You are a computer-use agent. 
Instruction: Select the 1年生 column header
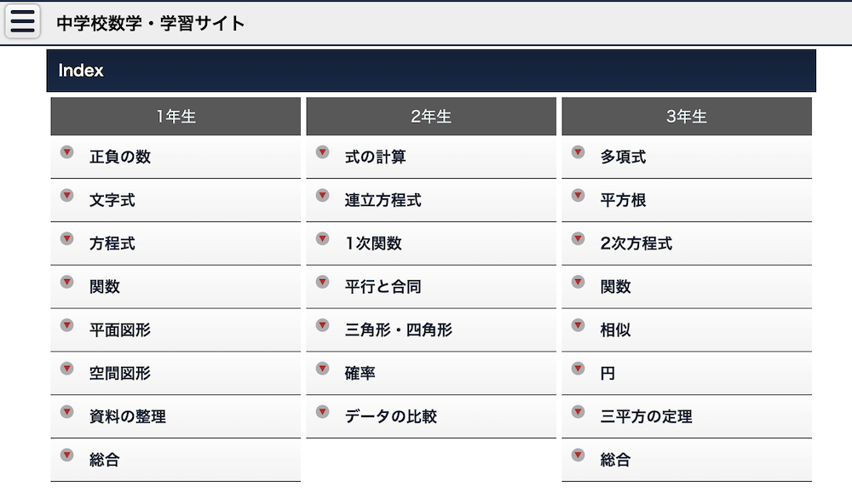[176, 117]
